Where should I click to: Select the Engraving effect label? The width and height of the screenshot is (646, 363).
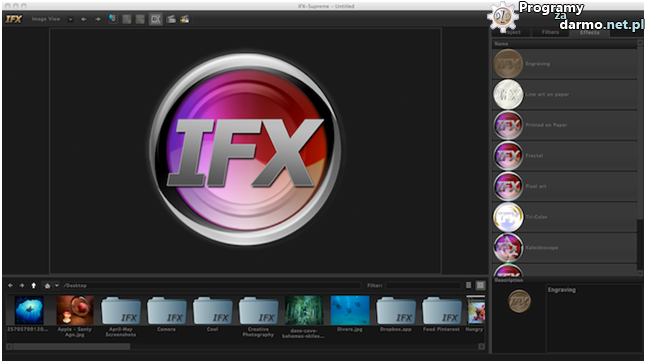(538, 64)
